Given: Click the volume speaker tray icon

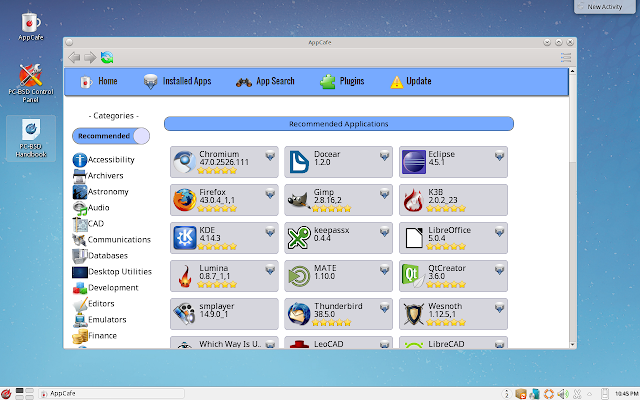Looking at the screenshot, I should tap(563, 394).
